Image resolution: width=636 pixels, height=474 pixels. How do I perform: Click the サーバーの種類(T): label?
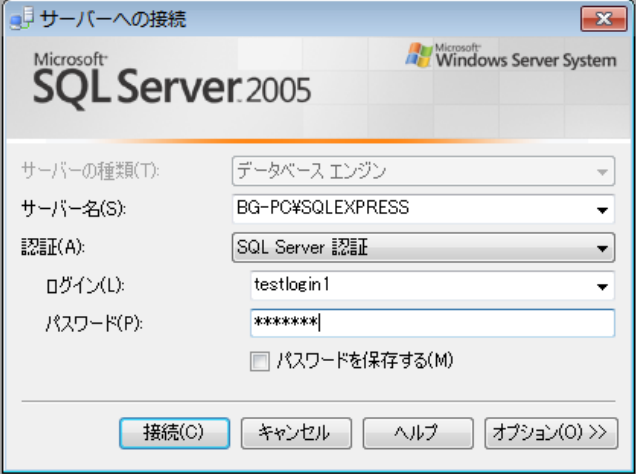pos(90,171)
